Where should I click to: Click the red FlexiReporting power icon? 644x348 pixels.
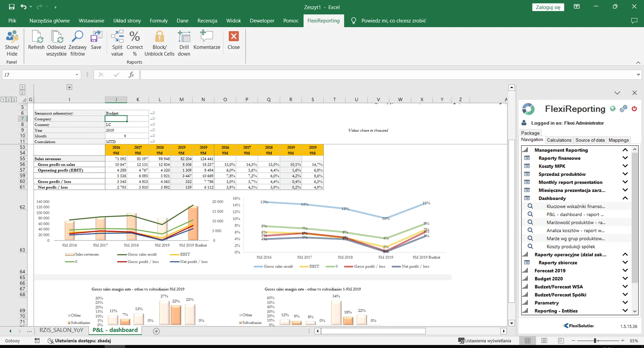(x=634, y=109)
